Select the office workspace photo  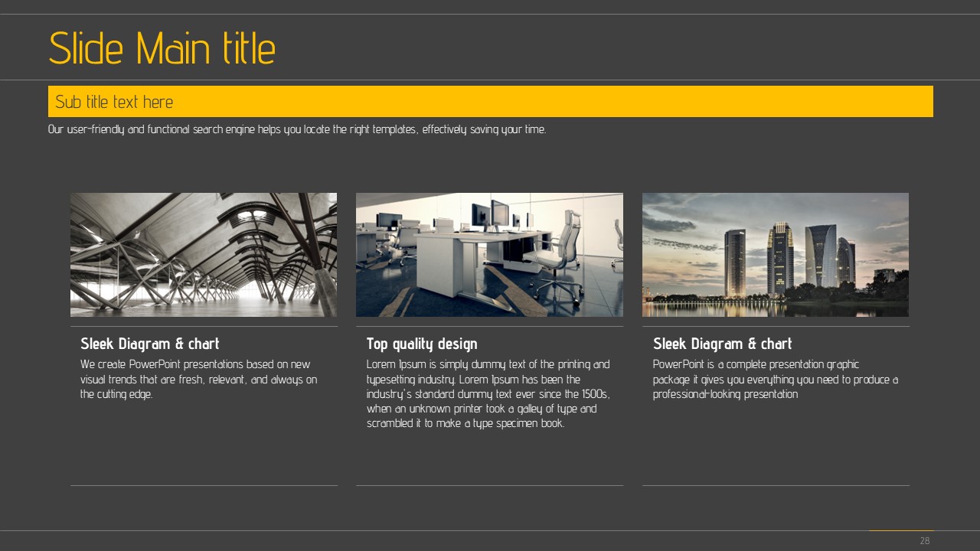489,255
